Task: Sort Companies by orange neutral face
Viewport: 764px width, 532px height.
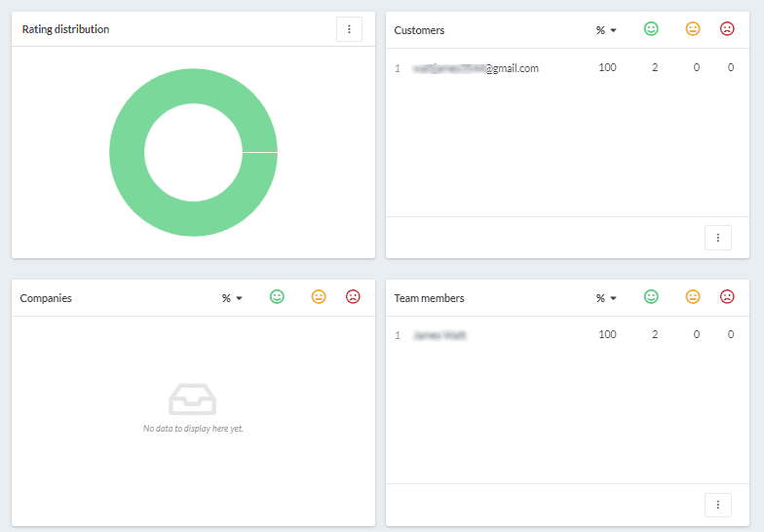Action: pyautogui.click(x=319, y=297)
